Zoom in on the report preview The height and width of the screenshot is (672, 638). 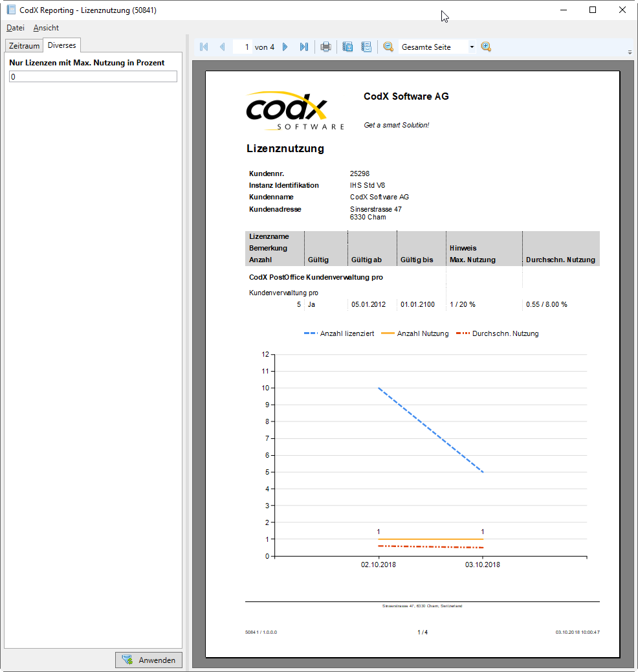tap(486, 47)
